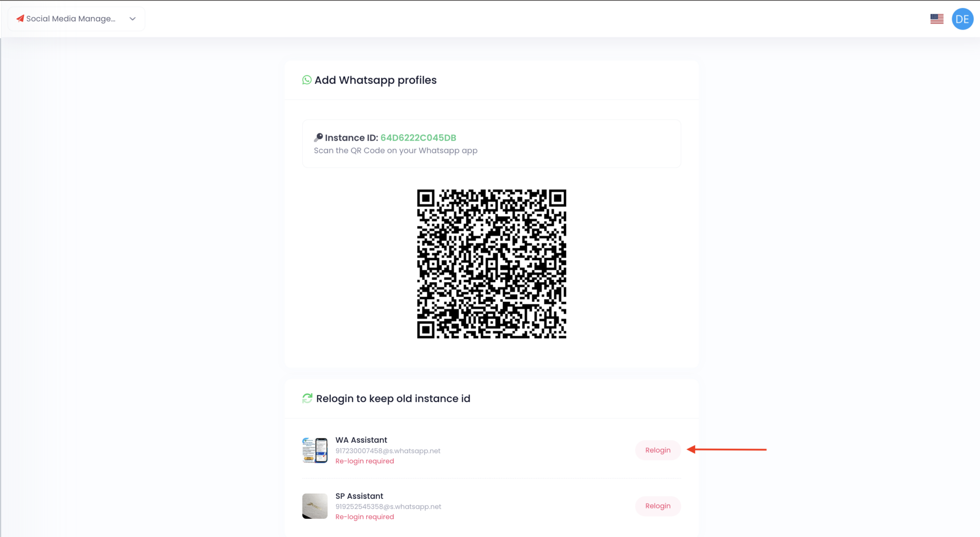Viewport: 980px width, 537px height.
Task: Open the DE user avatar menu
Action: [962, 19]
